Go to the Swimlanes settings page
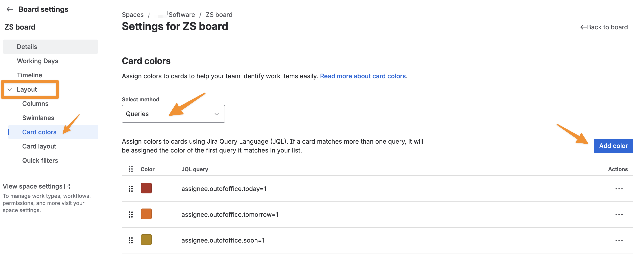Viewport: 644px width, 277px height. tap(38, 118)
